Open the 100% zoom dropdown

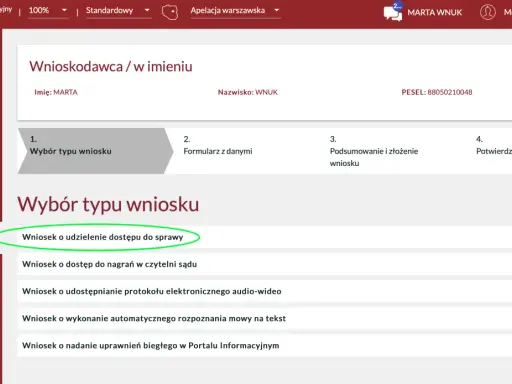(48, 10)
